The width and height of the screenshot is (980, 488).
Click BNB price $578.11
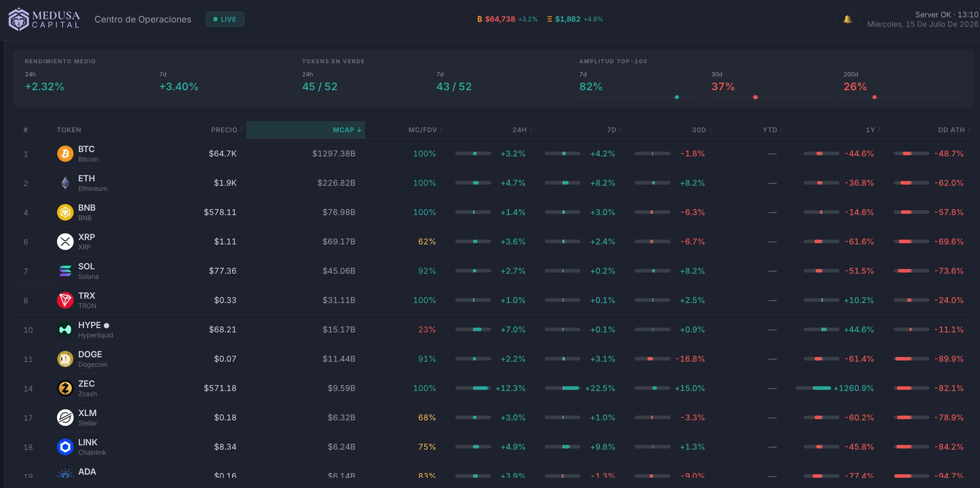[220, 212]
